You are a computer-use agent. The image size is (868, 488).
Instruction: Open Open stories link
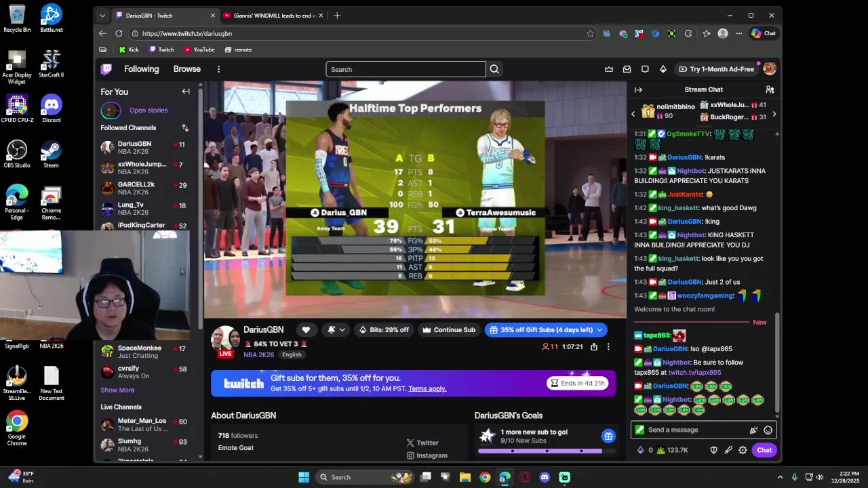pyautogui.click(x=149, y=110)
